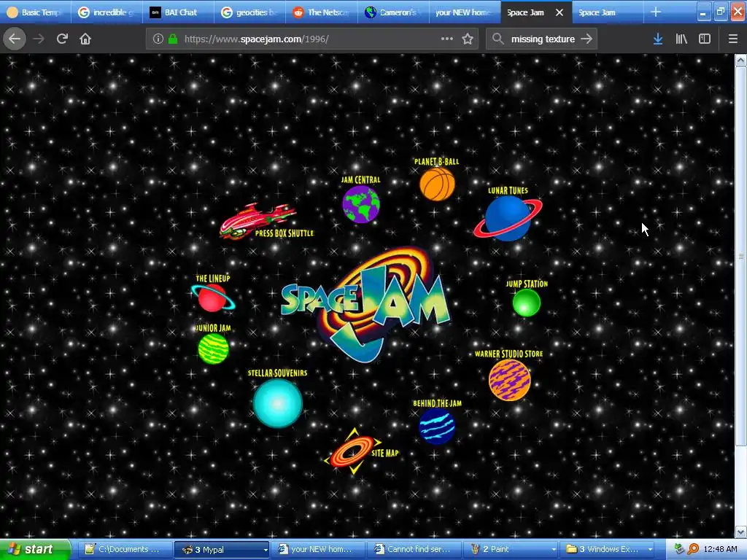Switch to the Cameron's tab
747x560 pixels.
[x=393, y=12]
